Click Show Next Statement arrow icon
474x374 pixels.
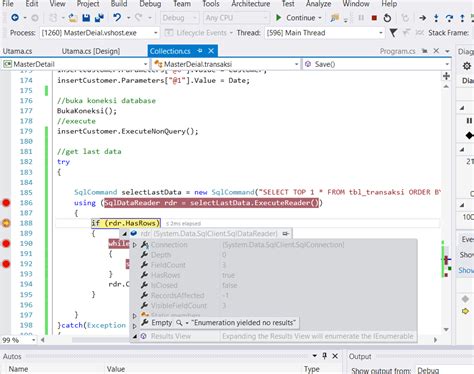click(423, 18)
